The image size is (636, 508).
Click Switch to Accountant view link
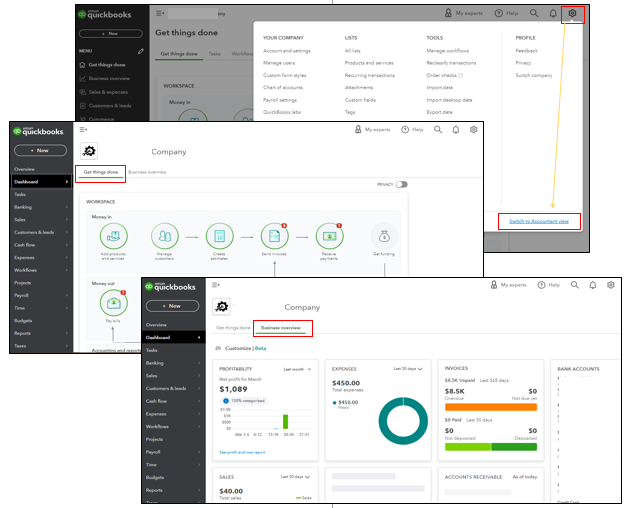pyautogui.click(x=539, y=221)
